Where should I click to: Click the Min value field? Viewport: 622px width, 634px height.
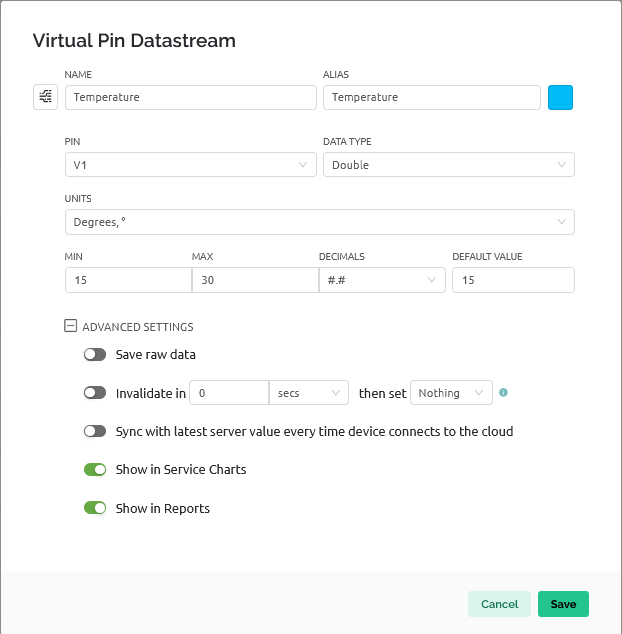click(x=128, y=280)
